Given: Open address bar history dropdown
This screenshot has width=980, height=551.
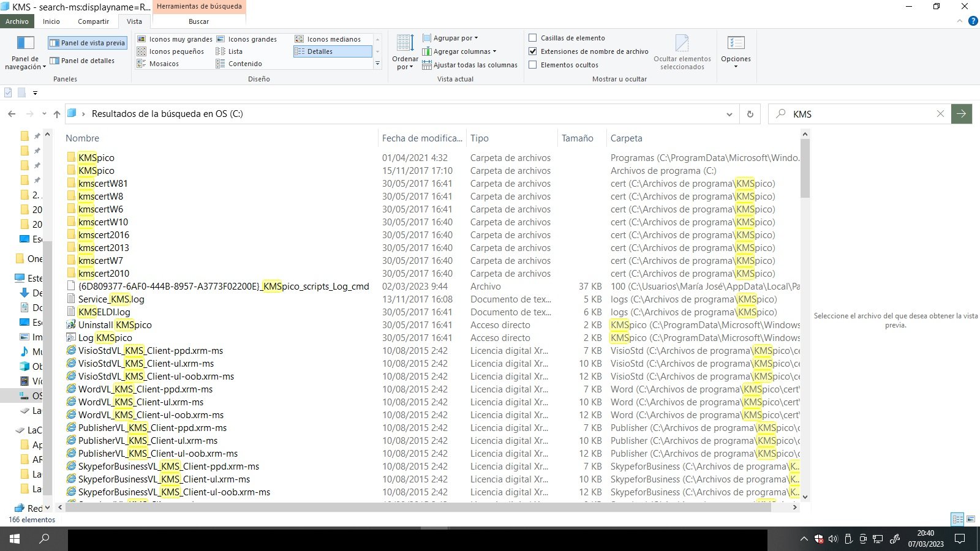Looking at the screenshot, I should (729, 114).
